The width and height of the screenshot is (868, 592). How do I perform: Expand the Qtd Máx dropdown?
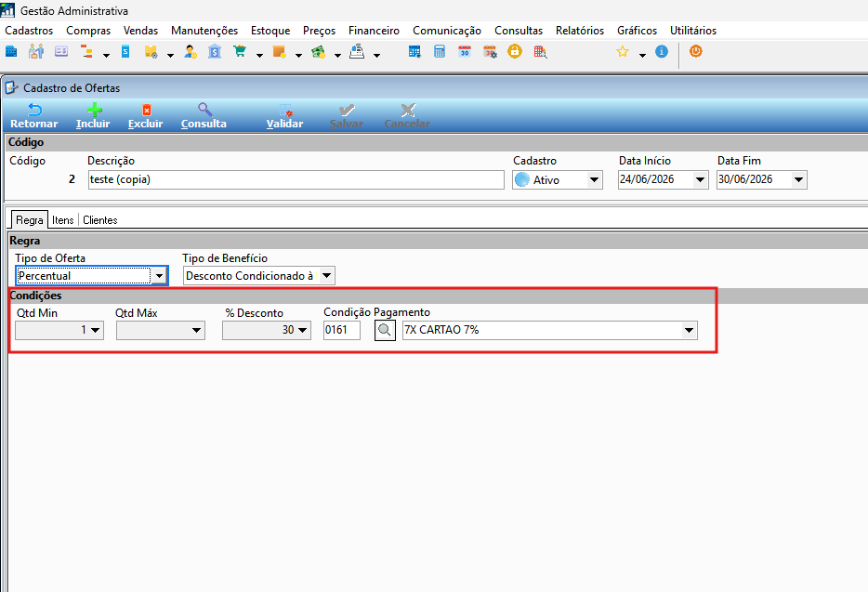point(196,331)
